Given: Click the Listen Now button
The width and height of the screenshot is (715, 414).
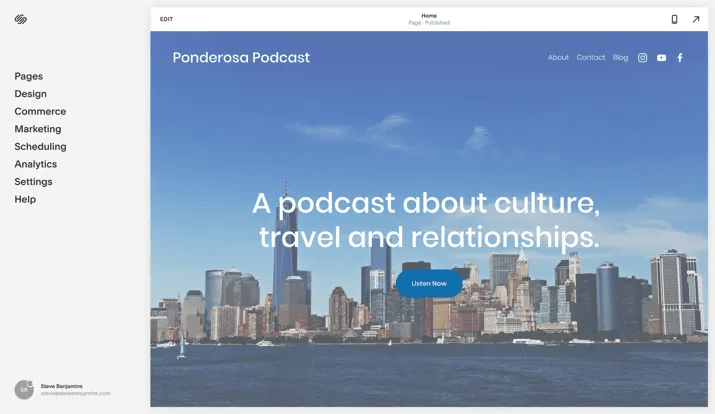Looking at the screenshot, I should click(429, 283).
